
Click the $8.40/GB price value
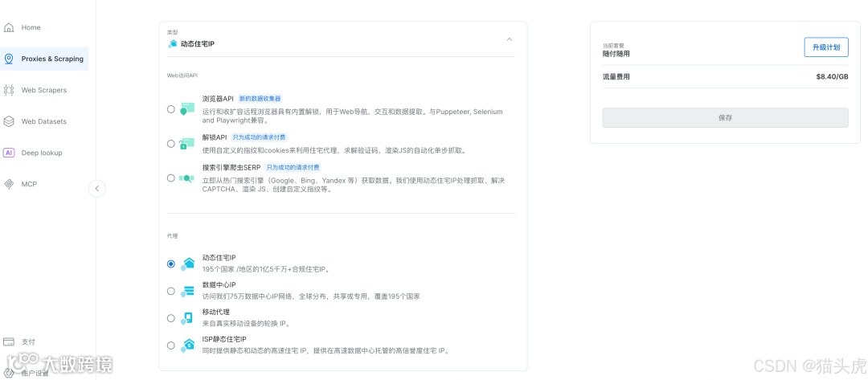[x=832, y=77]
